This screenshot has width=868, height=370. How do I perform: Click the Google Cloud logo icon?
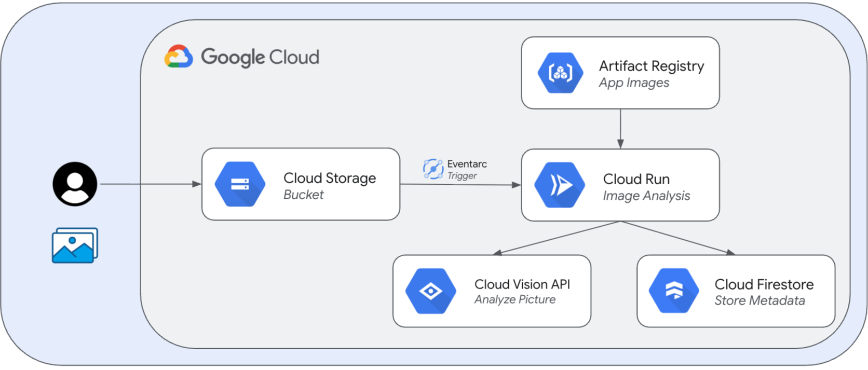point(179,57)
